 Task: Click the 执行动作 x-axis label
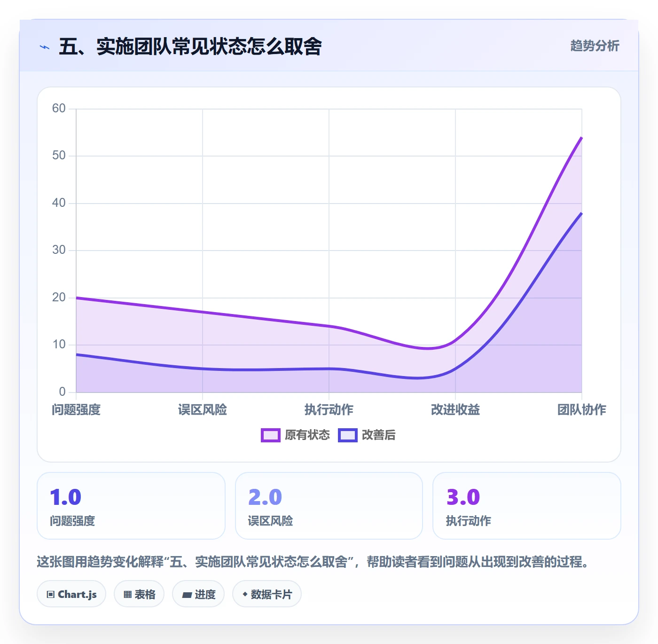click(329, 410)
